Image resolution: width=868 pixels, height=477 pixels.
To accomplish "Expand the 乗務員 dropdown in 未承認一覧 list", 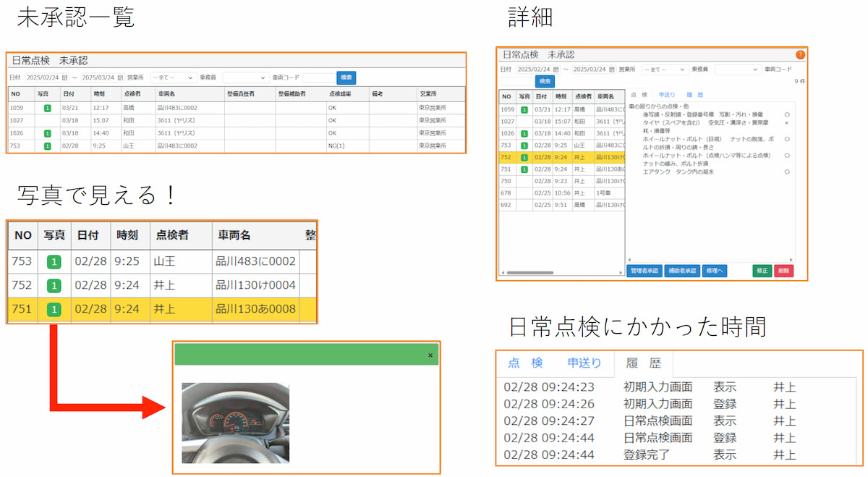I will [x=245, y=77].
